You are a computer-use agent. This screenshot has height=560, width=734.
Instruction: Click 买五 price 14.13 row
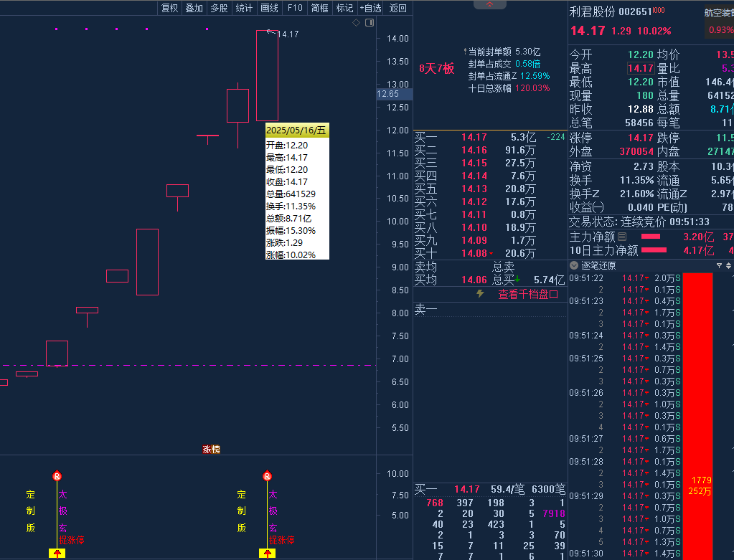490,189
